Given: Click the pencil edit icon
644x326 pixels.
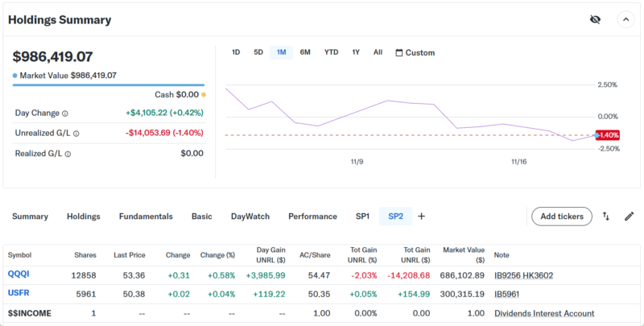Looking at the screenshot, I should (x=629, y=217).
